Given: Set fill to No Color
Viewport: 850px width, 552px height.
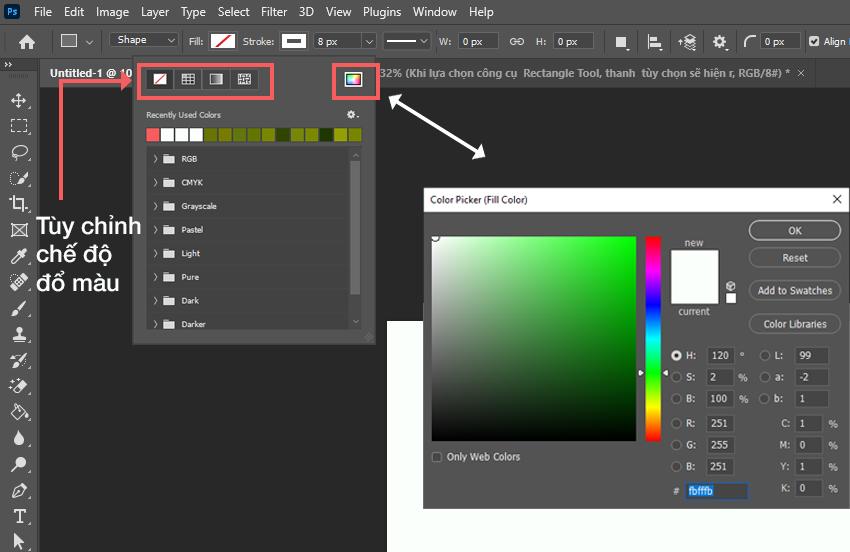Looking at the screenshot, I should point(160,80).
